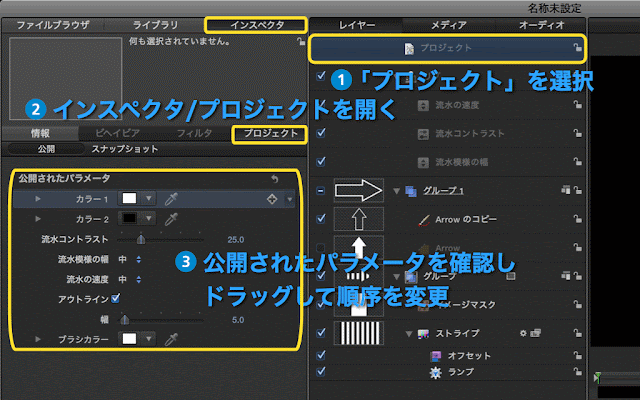The height and width of the screenshot is (400, 640).
Task: Collapse the グループ 1 layer group
Action: coord(396,191)
